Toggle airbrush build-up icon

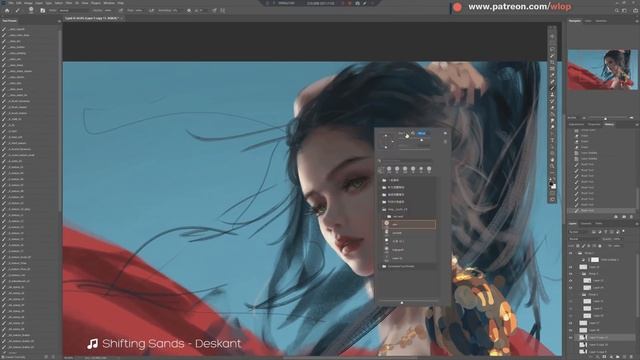(152, 10)
